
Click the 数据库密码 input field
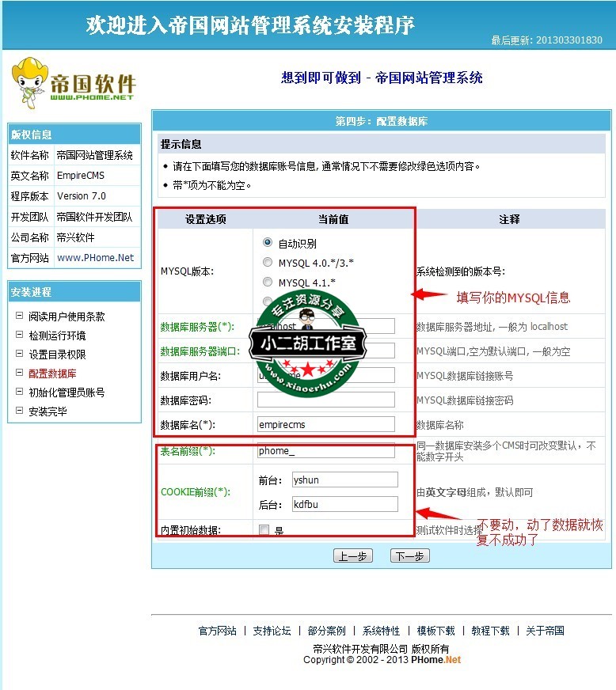pyautogui.click(x=325, y=400)
